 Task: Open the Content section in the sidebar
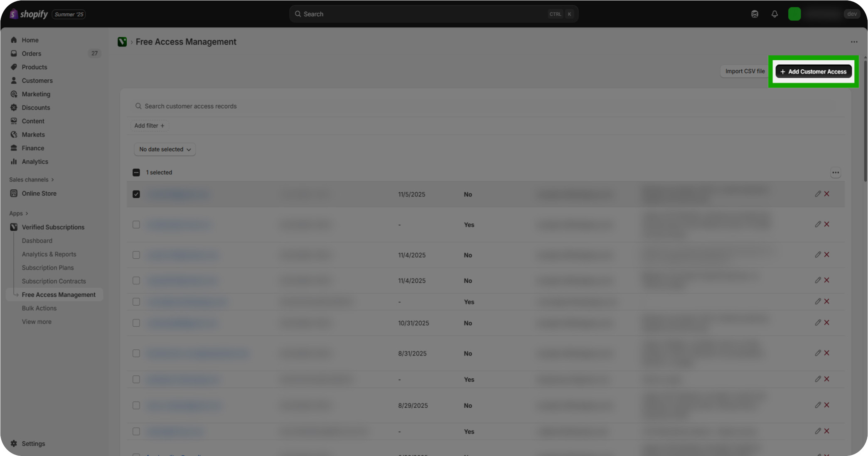[x=33, y=121]
